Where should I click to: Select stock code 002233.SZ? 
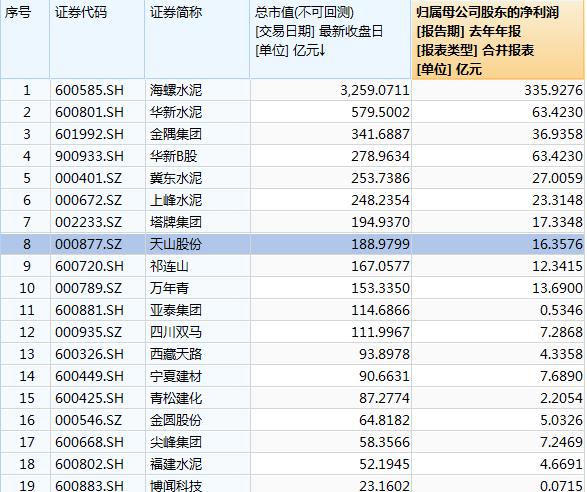pyautogui.click(x=89, y=222)
